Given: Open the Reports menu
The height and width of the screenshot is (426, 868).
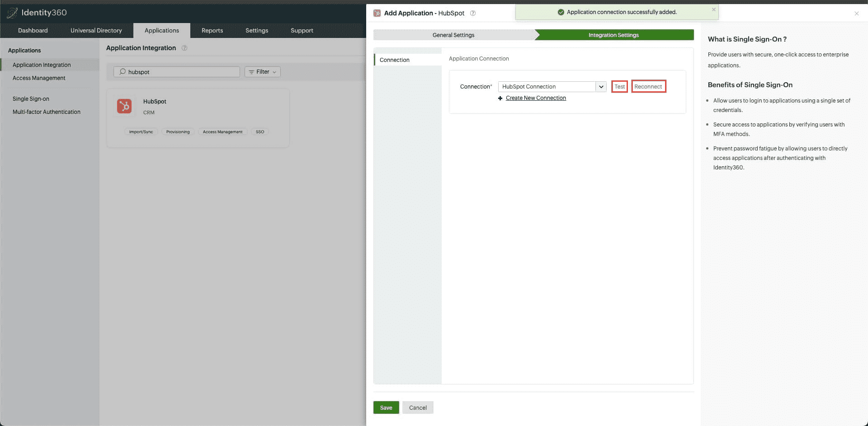Looking at the screenshot, I should 212,30.
